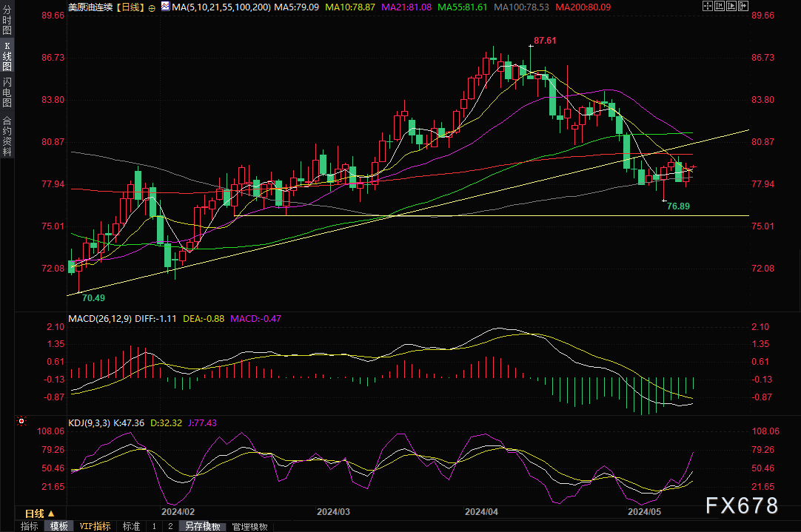Open 合约资料 contract info panel
801x532 pixels.
(x=7, y=135)
